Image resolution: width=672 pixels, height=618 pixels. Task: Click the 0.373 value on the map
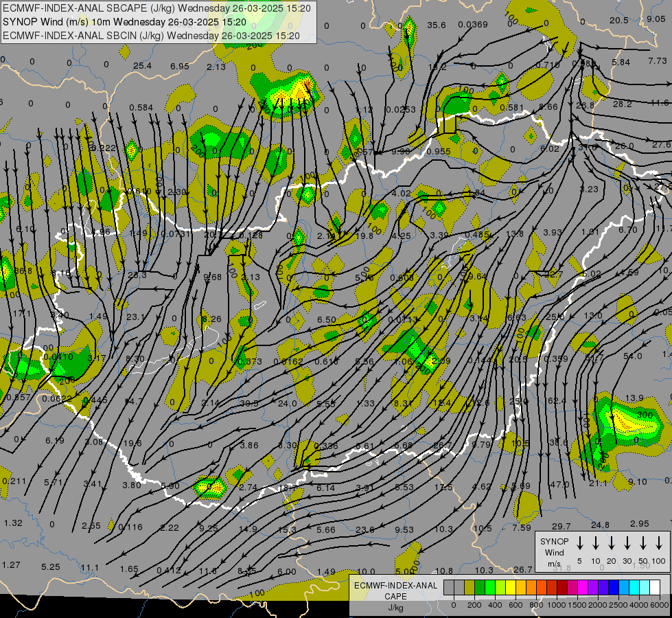[x=250, y=362]
